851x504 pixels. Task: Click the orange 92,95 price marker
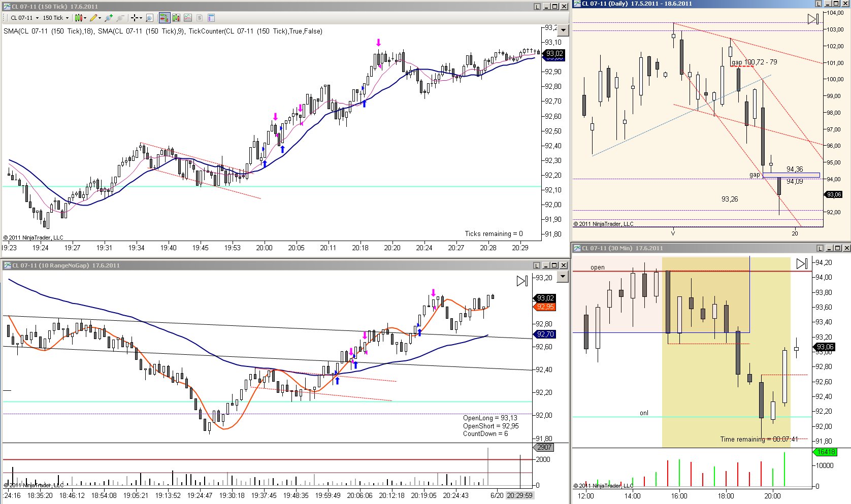(x=545, y=307)
